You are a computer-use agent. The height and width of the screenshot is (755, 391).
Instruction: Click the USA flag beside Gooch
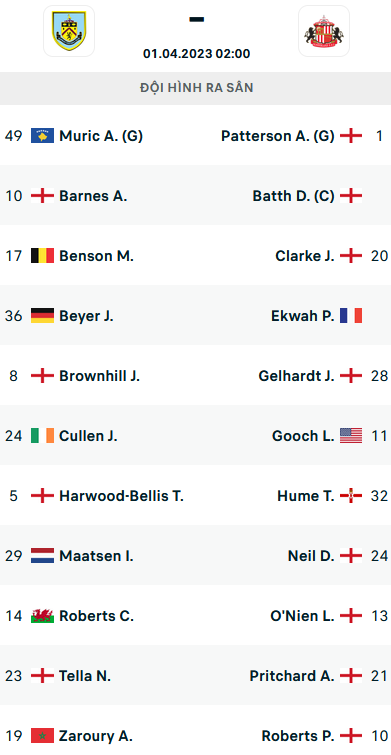pos(351,436)
